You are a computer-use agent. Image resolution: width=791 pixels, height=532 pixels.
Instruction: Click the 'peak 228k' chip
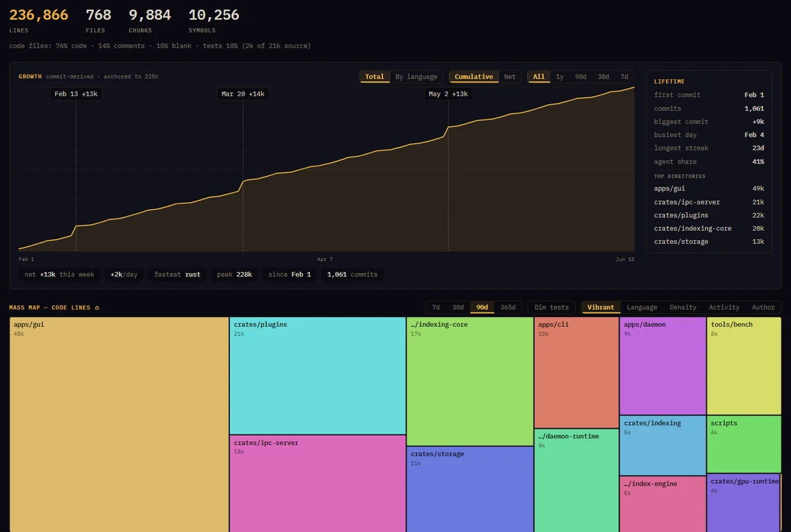click(234, 274)
